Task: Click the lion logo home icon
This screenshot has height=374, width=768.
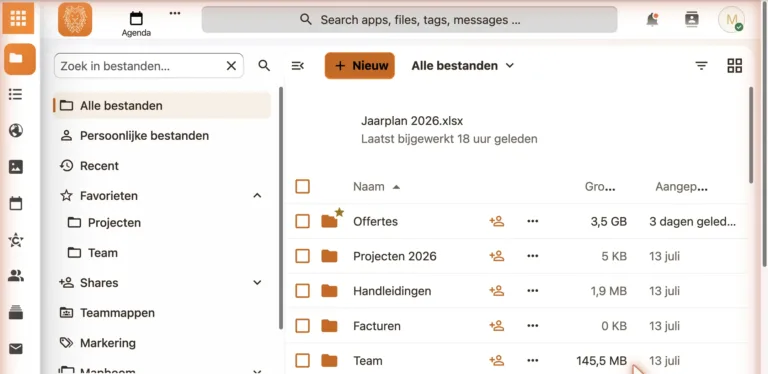Action: click(x=75, y=19)
